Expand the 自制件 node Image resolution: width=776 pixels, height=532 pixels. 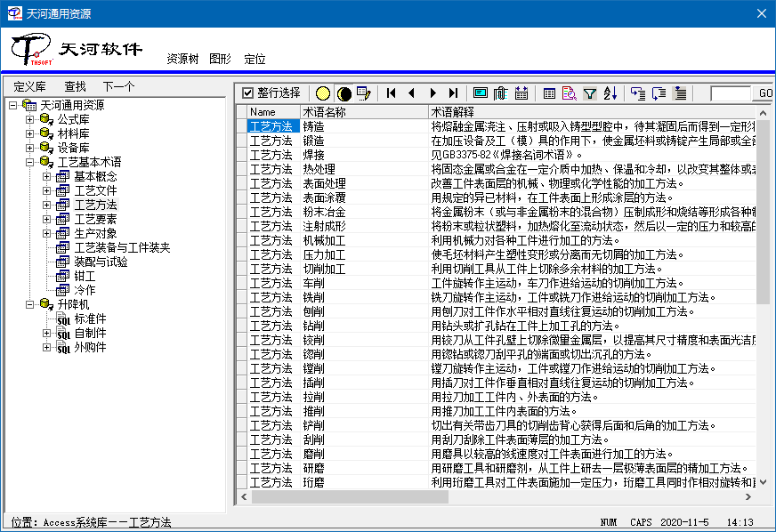coord(46,333)
